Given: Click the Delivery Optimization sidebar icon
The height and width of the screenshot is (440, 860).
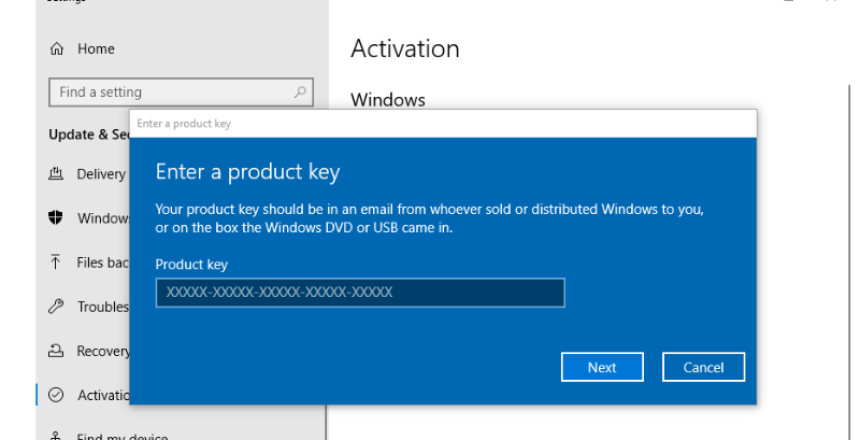Looking at the screenshot, I should (x=57, y=174).
